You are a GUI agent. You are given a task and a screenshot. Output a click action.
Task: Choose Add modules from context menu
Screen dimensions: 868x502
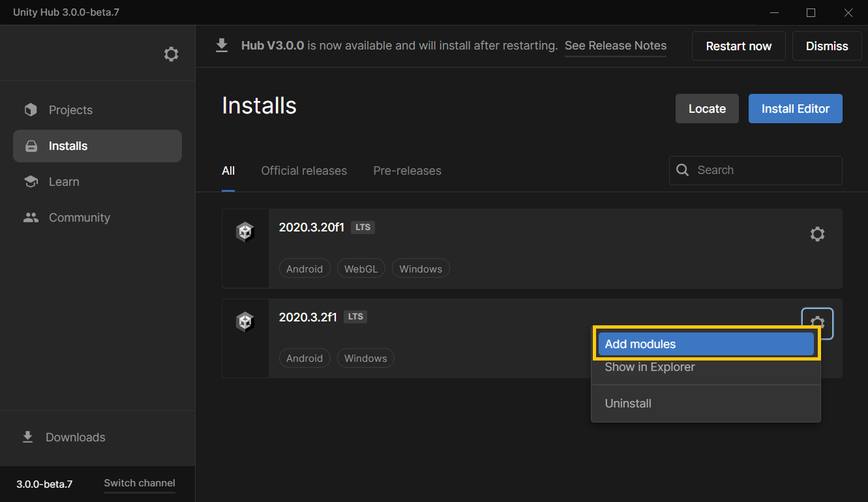(x=706, y=344)
